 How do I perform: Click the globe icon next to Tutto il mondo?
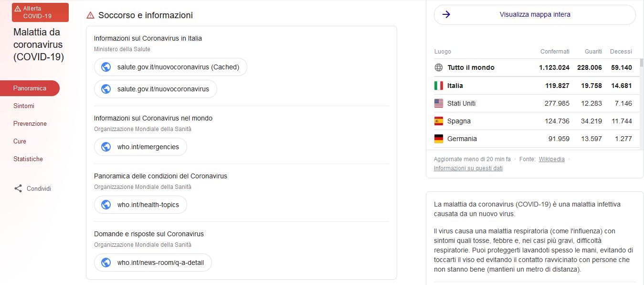(439, 67)
